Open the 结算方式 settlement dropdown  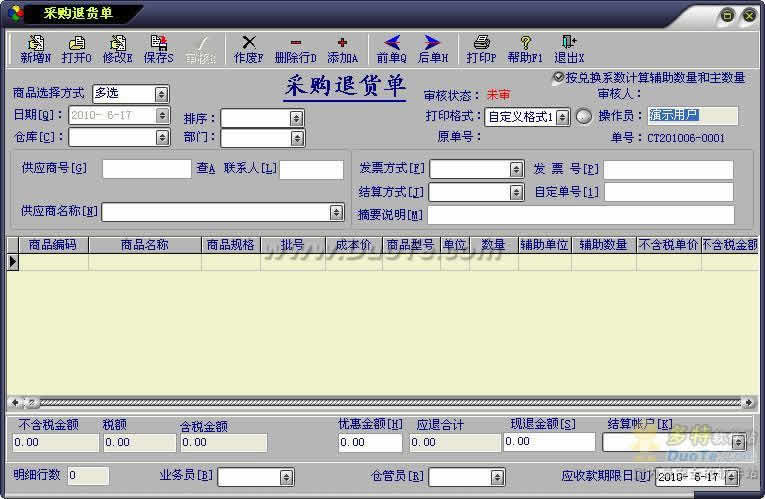[x=516, y=192]
